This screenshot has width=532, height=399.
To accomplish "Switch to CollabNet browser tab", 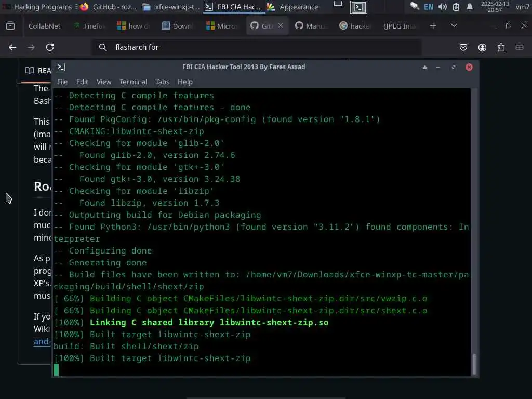I will pos(45,26).
